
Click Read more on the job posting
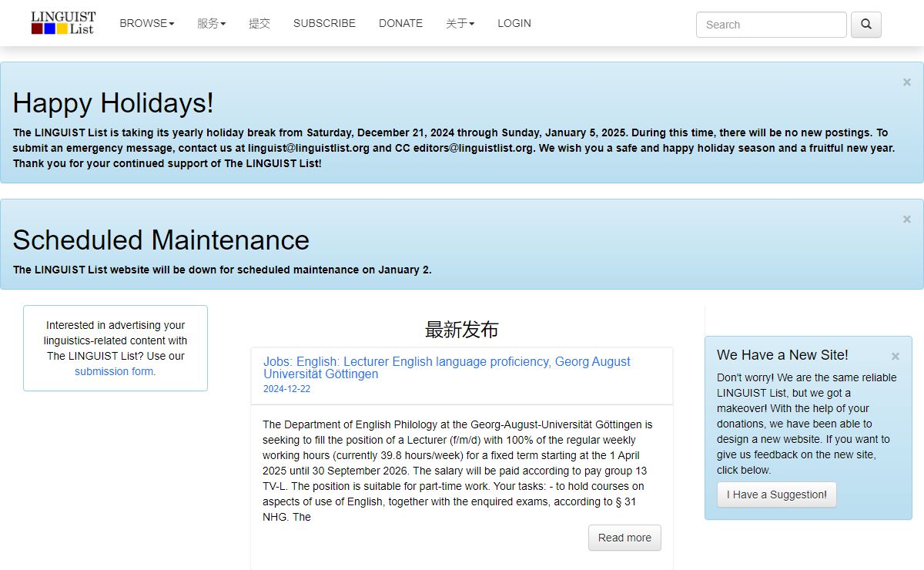(624, 538)
